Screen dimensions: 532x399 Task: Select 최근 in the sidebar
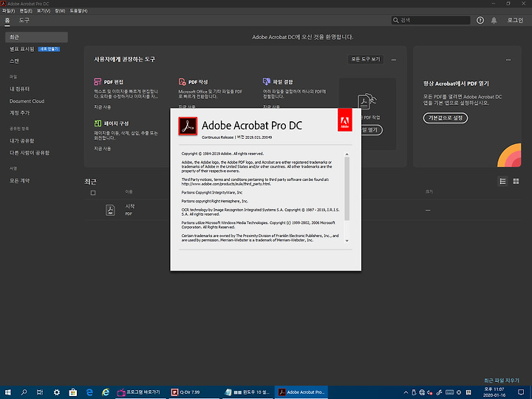click(36, 37)
